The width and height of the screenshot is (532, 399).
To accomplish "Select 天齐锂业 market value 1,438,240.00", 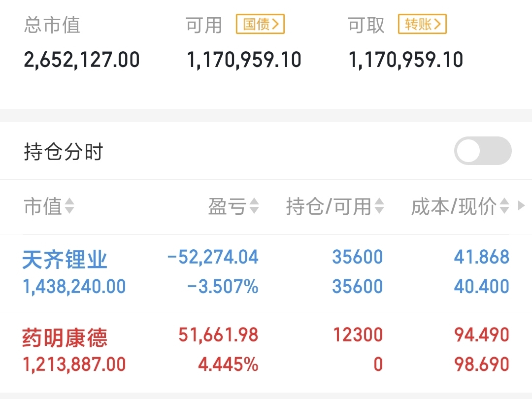I will tap(74, 287).
